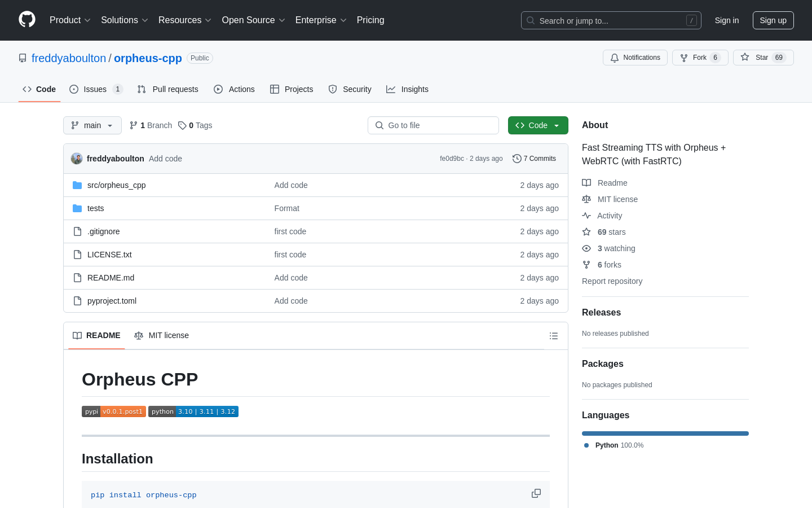Select the README tab in file viewer

(x=96, y=335)
